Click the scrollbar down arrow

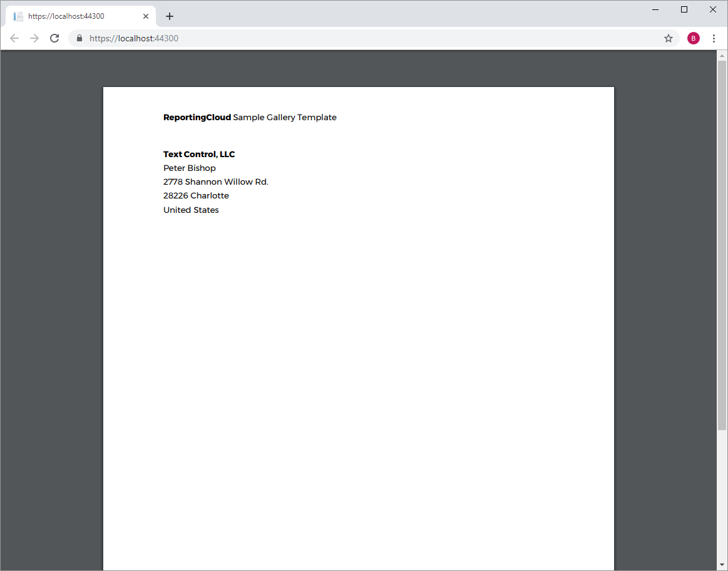point(722,565)
